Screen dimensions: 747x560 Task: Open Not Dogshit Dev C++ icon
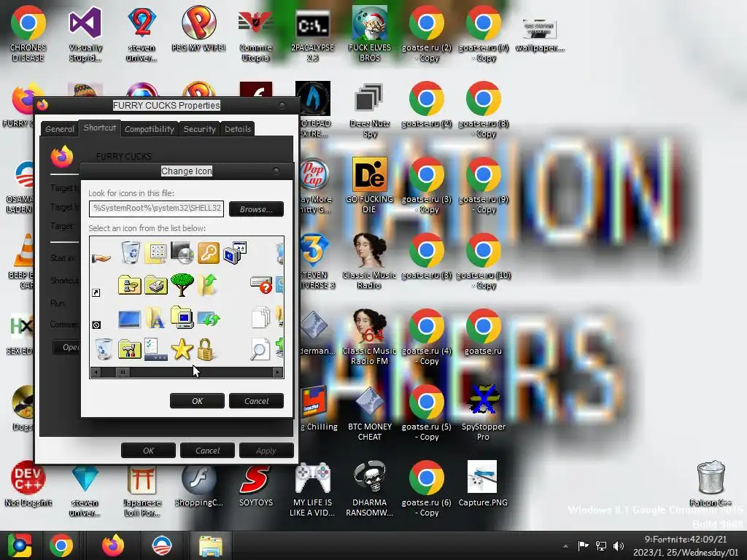(28, 483)
